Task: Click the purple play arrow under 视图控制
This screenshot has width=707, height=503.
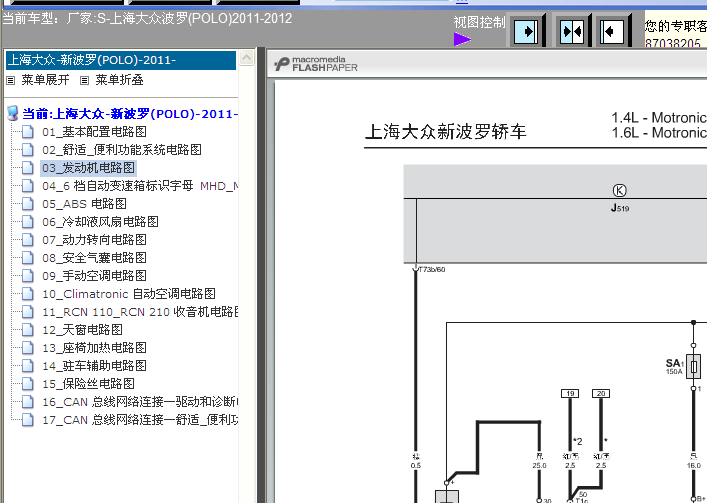Action: tap(462, 39)
